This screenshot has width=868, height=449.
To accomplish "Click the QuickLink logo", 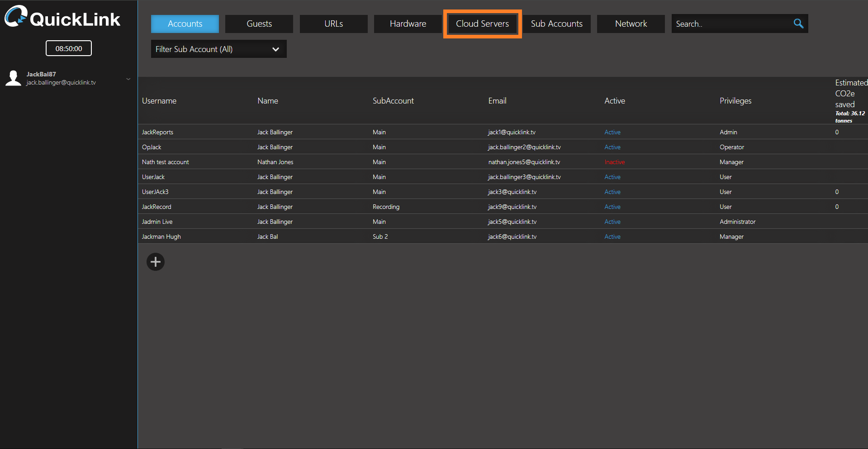I will click(x=63, y=18).
